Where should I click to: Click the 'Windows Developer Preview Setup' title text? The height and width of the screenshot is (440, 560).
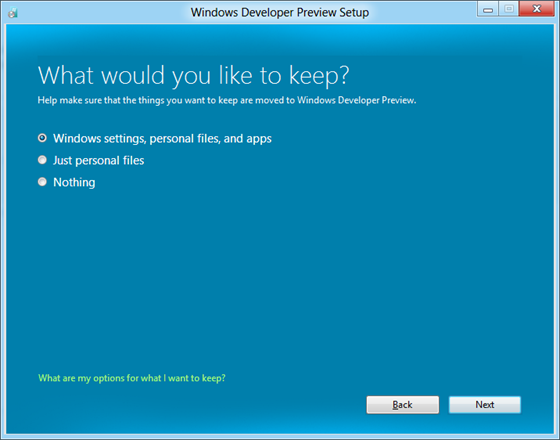(280, 12)
